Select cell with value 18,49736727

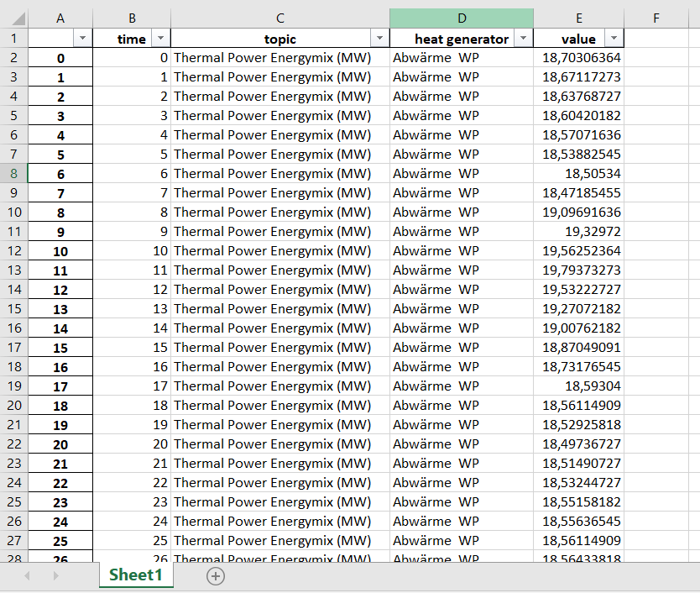578,444
